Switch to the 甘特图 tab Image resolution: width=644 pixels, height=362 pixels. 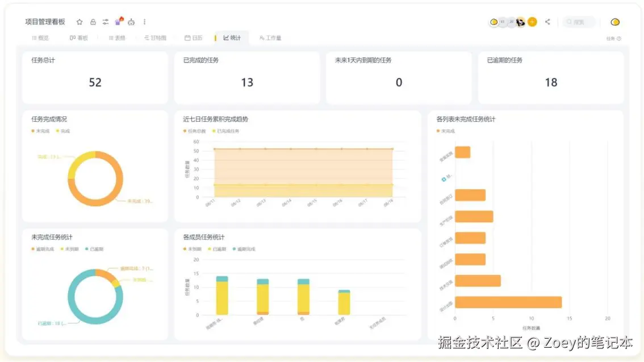click(x=155, y=38)
